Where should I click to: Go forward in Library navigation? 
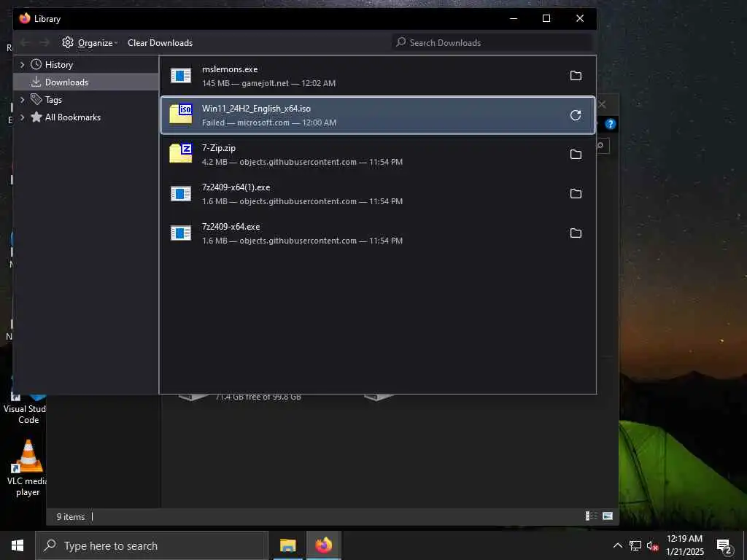pos(44,42)
